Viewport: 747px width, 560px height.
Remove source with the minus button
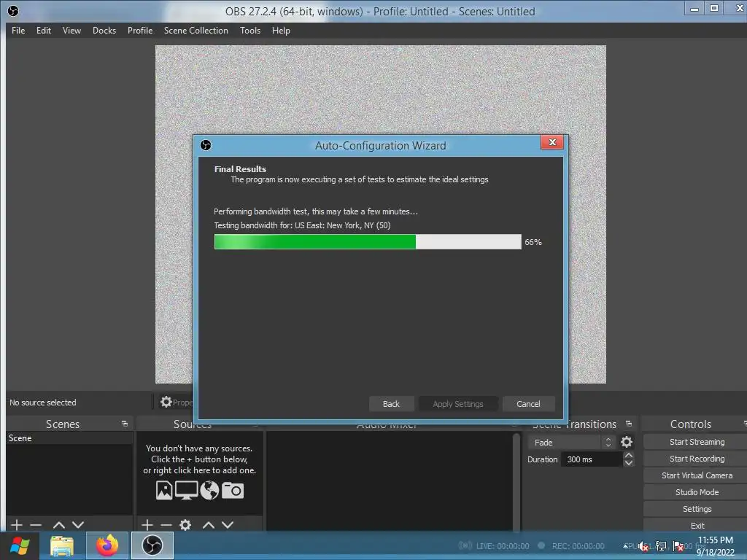166,525
